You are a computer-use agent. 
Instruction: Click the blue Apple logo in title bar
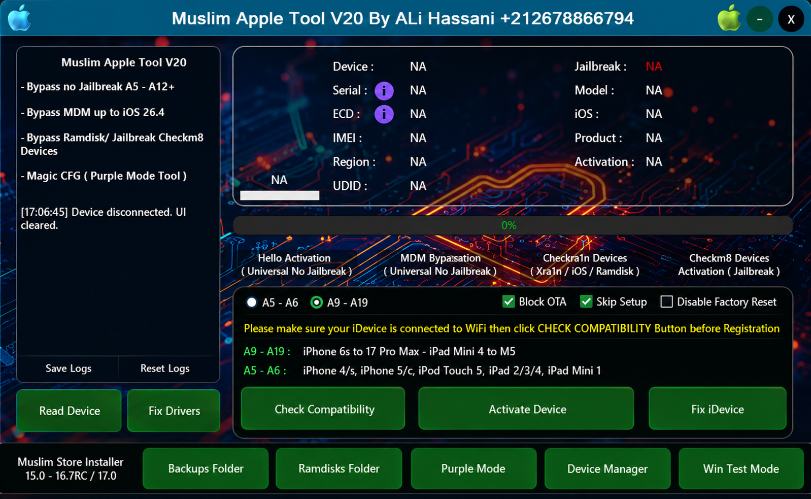[20, 18]
